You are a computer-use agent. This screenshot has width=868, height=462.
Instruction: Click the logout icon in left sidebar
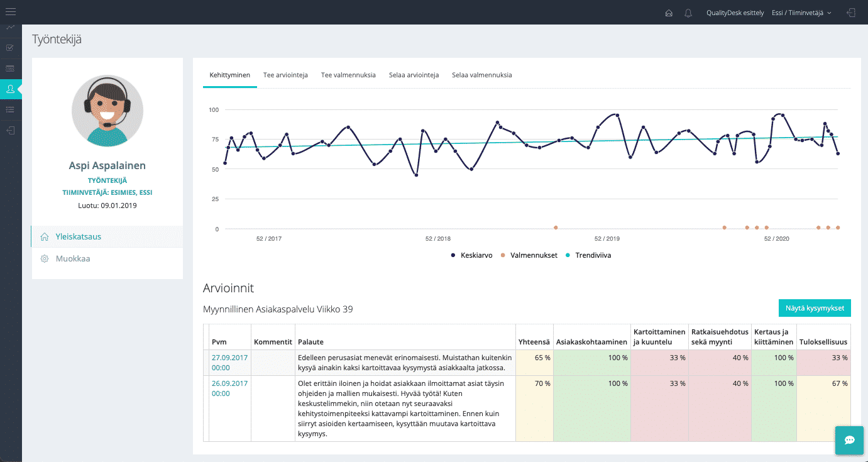[x=10, y=130]
